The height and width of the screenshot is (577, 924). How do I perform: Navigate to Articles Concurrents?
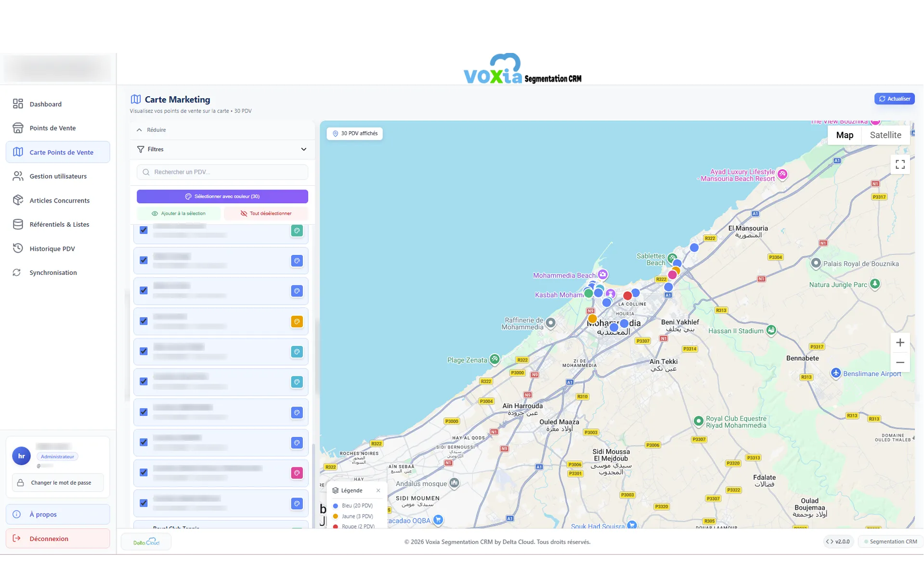click(58, 200)
